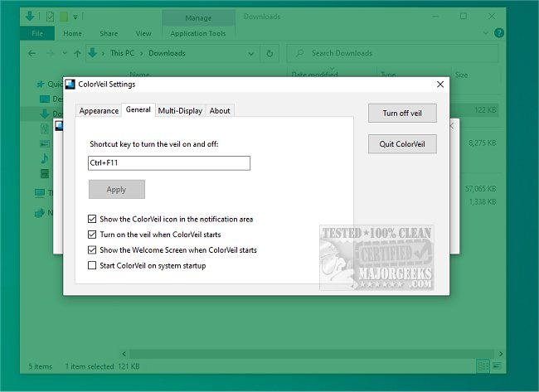
Task: Click the Quick access star icon in sidebar
Action: (x=41, y=84)
